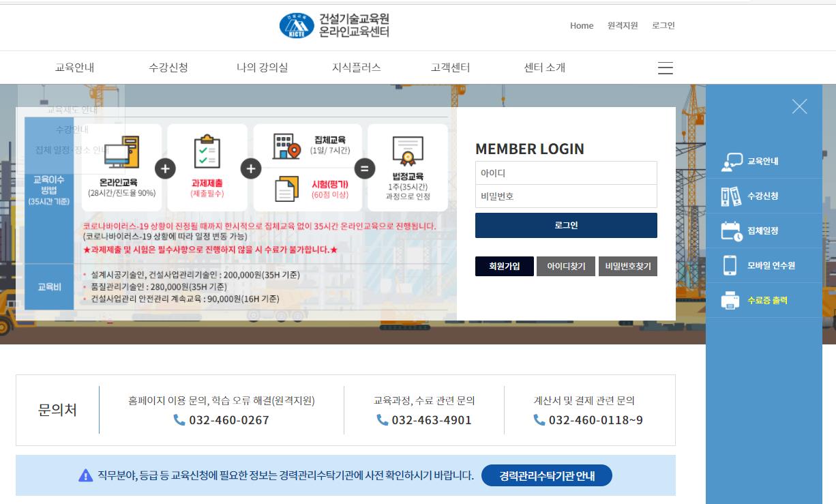The image size is (836, 504).
Task: Go to Home link in top bar
Action: (582, 26)
